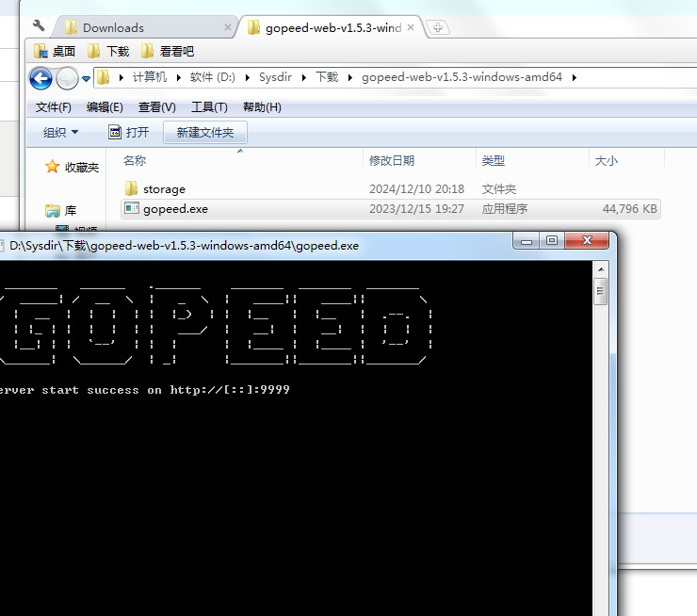Viewport: 697px width, 616px height.
Task: Expand the arrow after Sysdir
Action: click(304, 78)
